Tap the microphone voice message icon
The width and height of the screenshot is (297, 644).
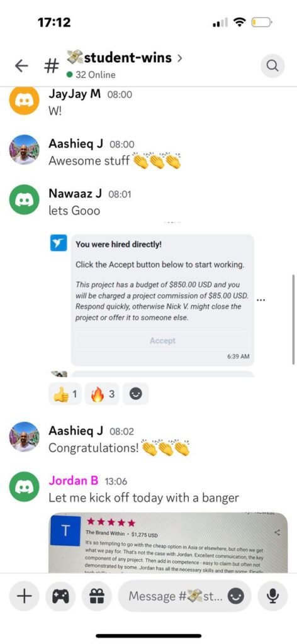(x=272, y=596)
